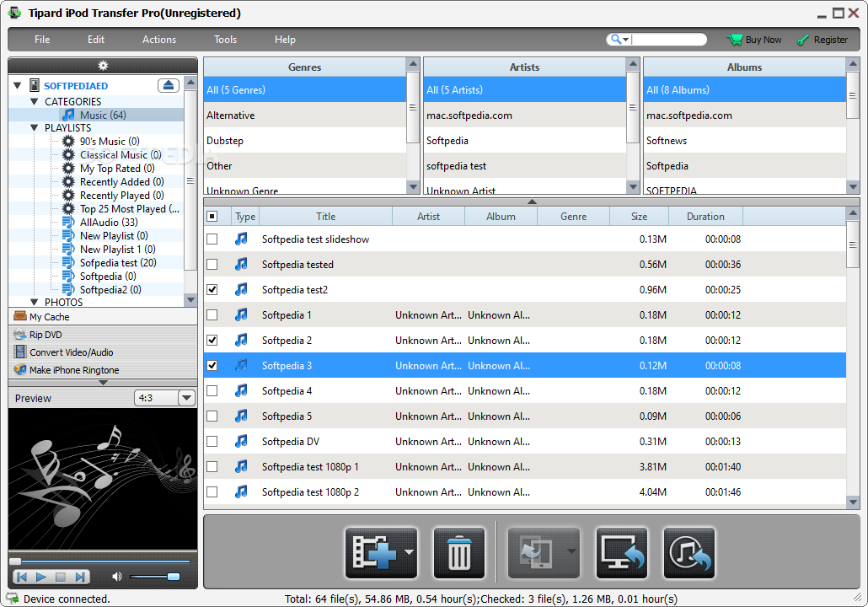Click the eject device icon
This screenshot has width=868, height=607.
pyautogui.click(x=169, y=85)
